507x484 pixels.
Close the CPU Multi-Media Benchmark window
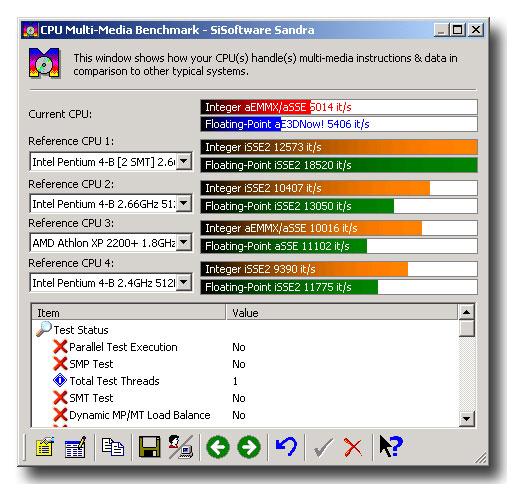pyautogui.click(x=476, y=30)
